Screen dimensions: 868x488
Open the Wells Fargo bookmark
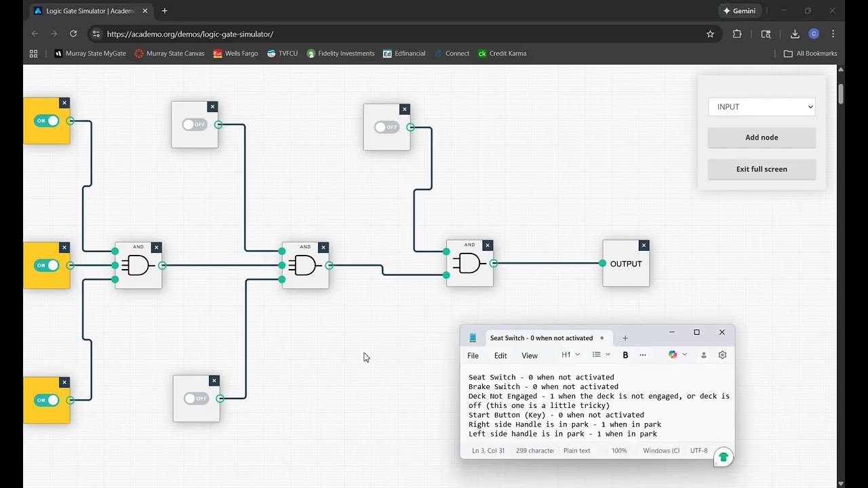coord(236,54)
